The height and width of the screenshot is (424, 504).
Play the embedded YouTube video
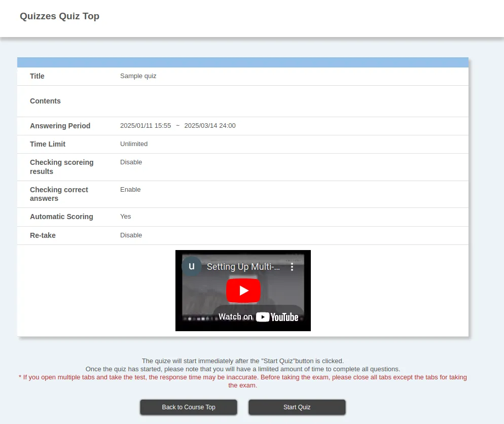pyautogui.click(x=243, y=291)
